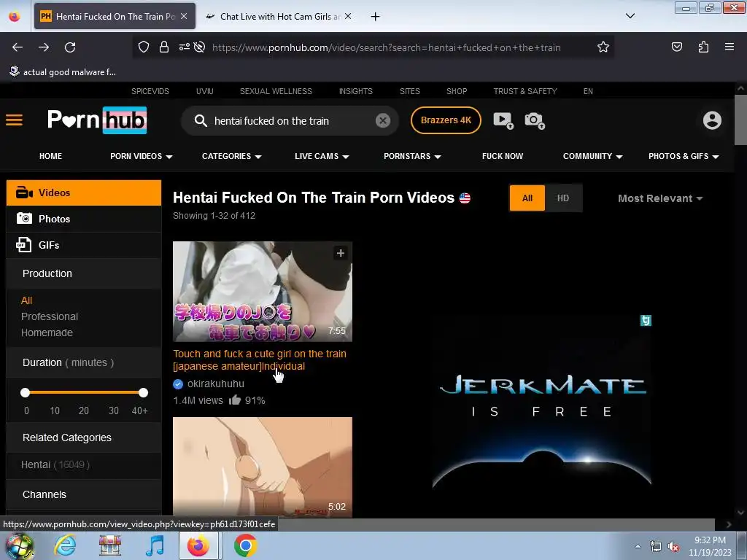Screen dimensions: 747x560
Task: Filter production by Professional
Action: 50,316
